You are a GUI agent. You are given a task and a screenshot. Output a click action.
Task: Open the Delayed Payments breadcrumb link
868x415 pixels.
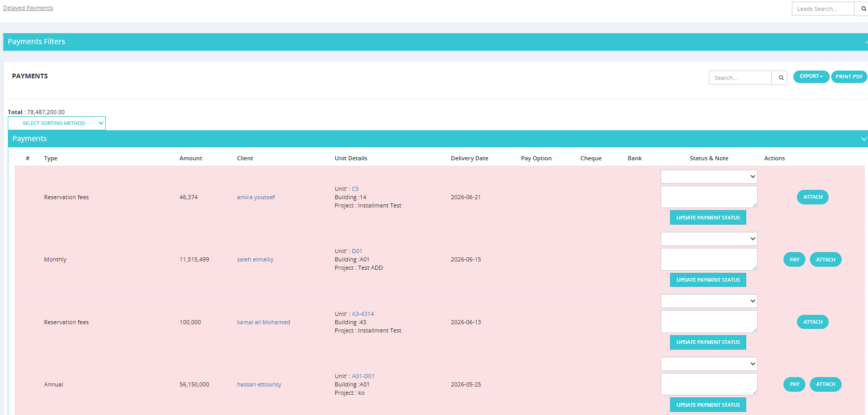coord(28,8)
